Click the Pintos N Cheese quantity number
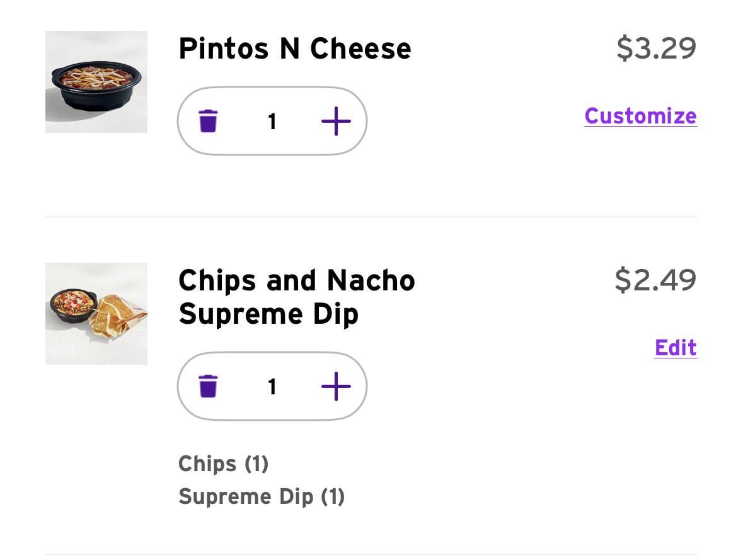Screen dimensions: 743x560 click(272, 121)
